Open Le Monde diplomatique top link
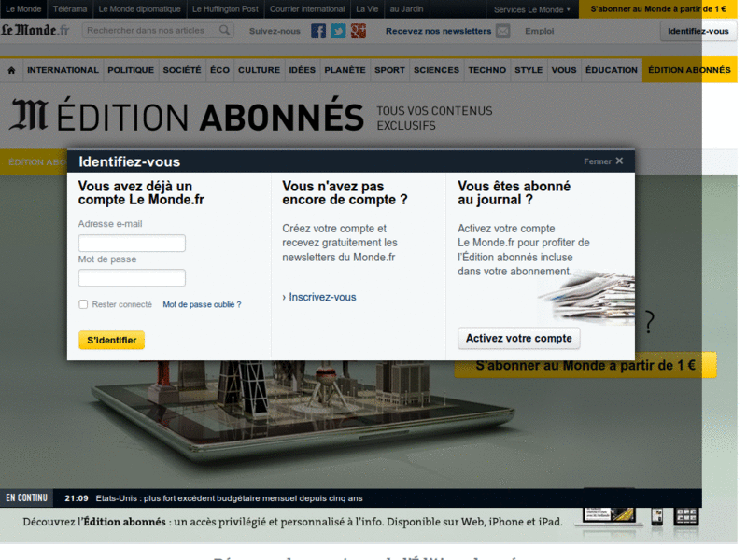Image resolution: width=747 pixels, height=560 pixels. point(139,9)
